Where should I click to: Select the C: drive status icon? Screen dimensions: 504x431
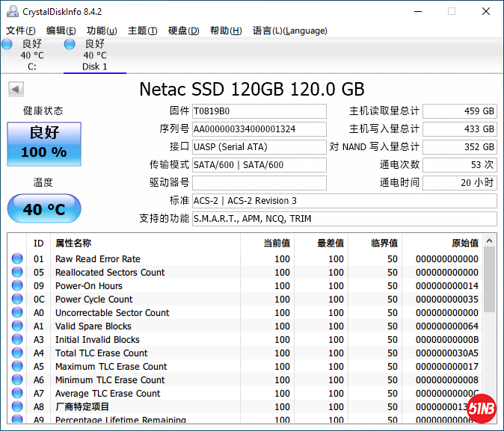click(x=7, y=45)
